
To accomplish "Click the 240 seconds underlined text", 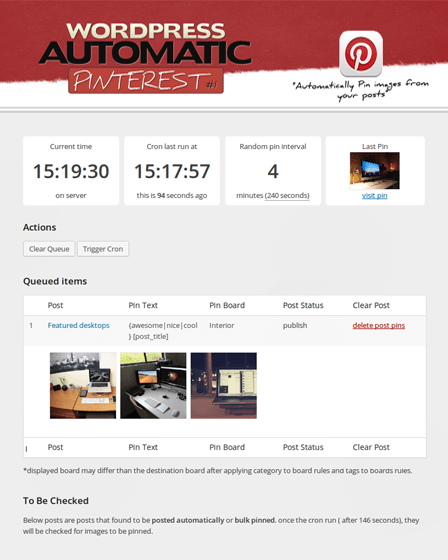I will (287, 196).
